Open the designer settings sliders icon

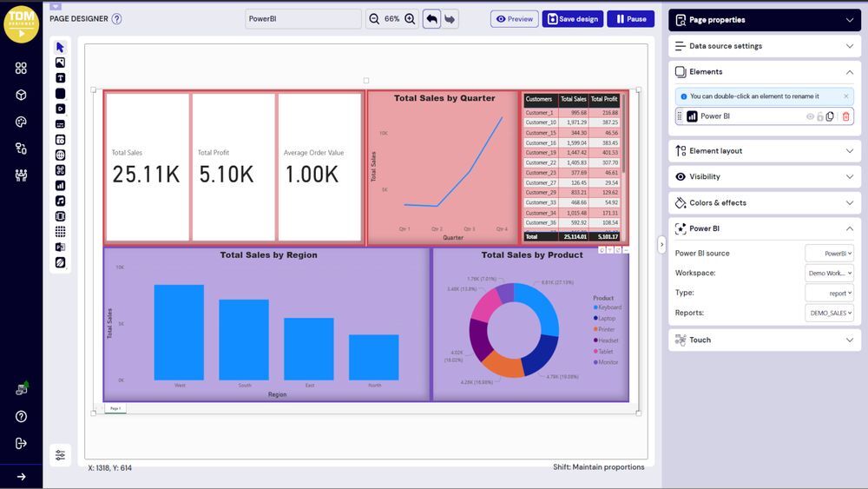61,455
